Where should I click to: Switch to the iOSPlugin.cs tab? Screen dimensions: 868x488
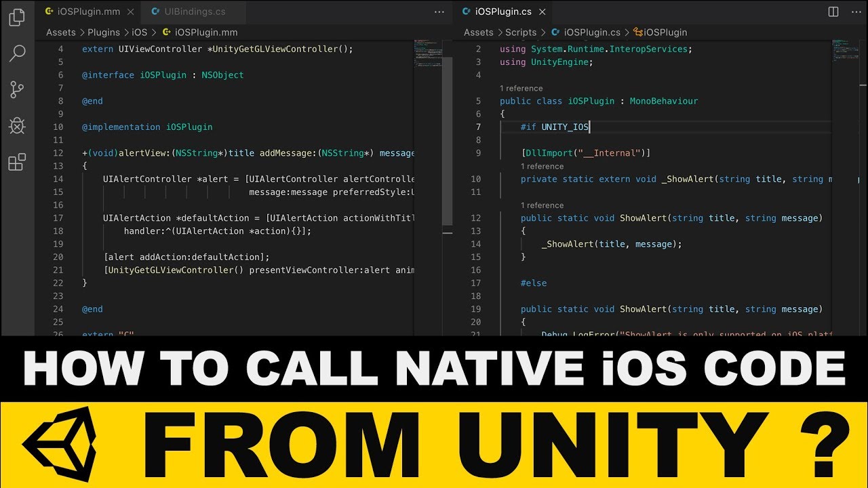pyautogui.click(x=504, y=12)
